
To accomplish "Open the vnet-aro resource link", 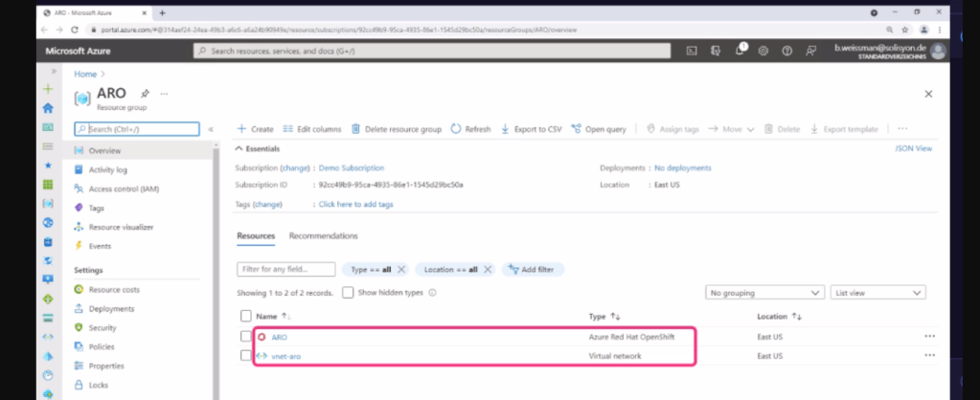I will tap(286, 356).
